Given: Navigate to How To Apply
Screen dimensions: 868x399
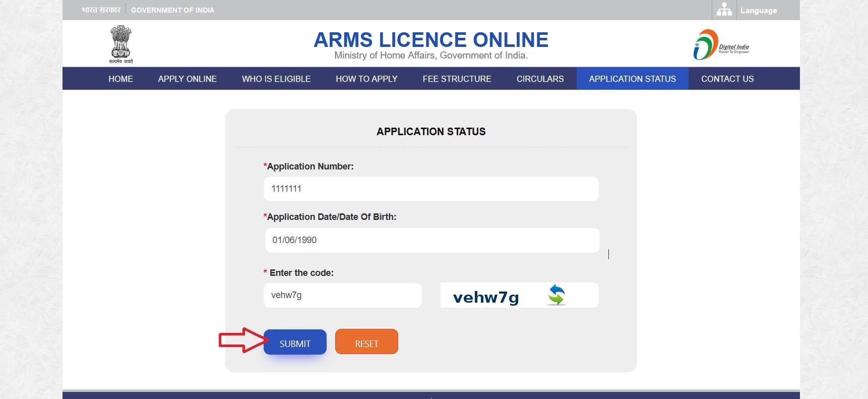Looking at the screenshot, I should point(366,79).
